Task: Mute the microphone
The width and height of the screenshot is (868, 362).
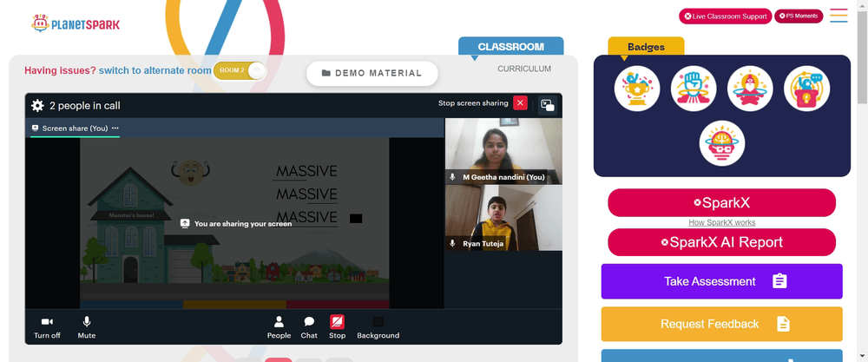Action: click(86, 327)
